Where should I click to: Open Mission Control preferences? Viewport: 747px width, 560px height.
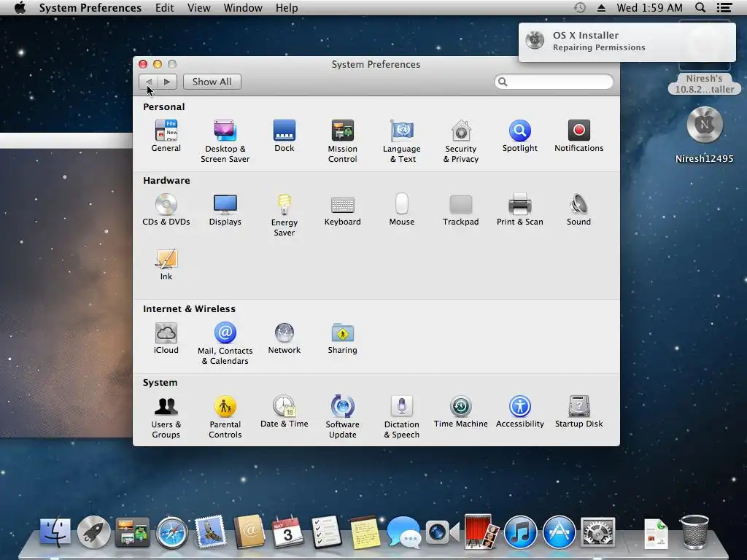[x=343, y=141]
